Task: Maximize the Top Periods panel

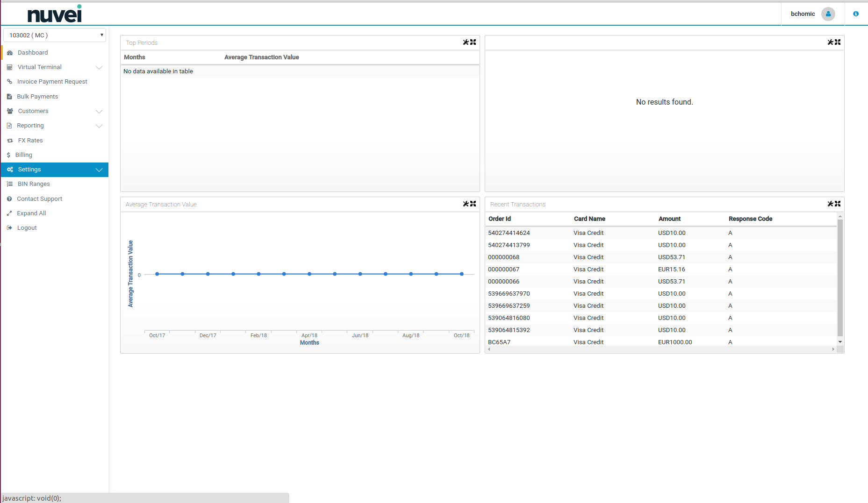Action: tap(473, 42)
